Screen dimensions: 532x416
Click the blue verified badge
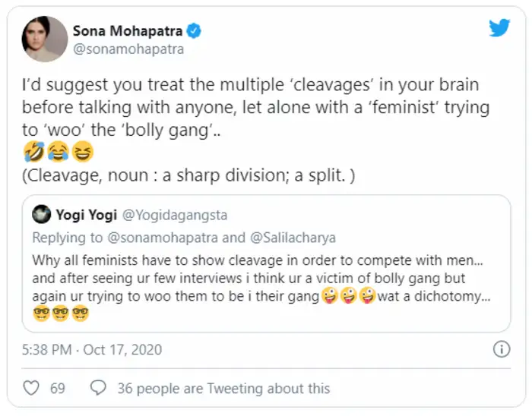pos(195,31)
